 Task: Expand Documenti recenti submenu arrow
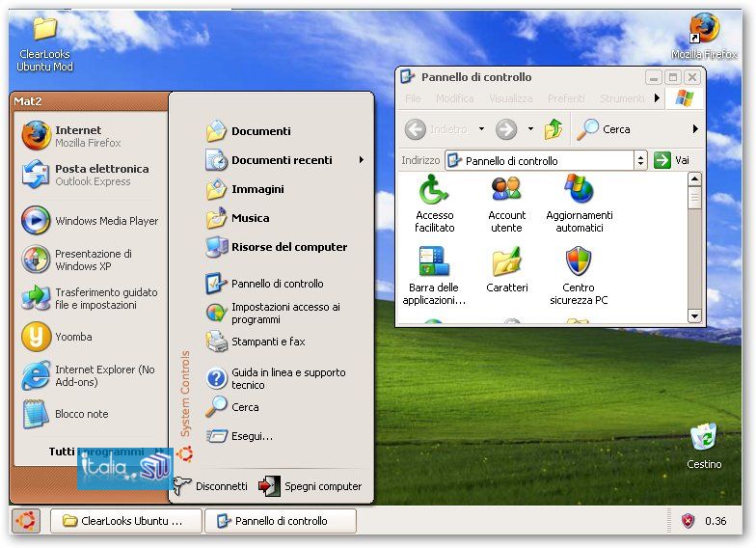point(361,160)
